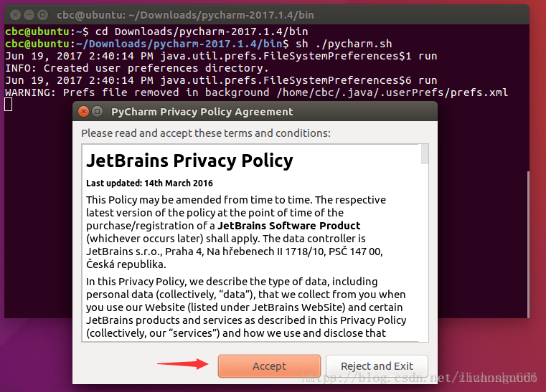Click the 'Česká republika.' text in policy

[126, 264]
